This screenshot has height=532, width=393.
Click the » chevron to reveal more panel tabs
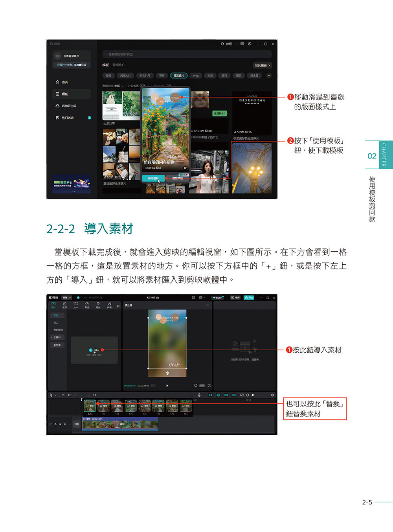118,306
